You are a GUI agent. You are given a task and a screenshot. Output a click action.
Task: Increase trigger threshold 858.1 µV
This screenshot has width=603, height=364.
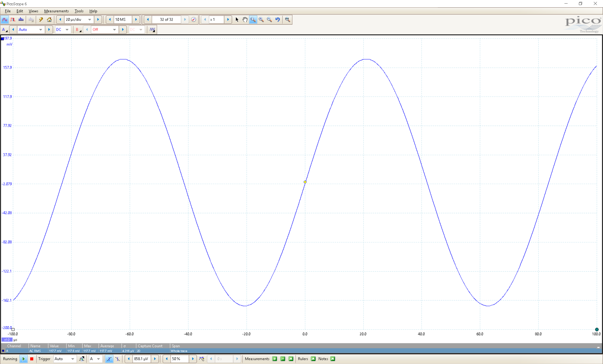[155, 359]
